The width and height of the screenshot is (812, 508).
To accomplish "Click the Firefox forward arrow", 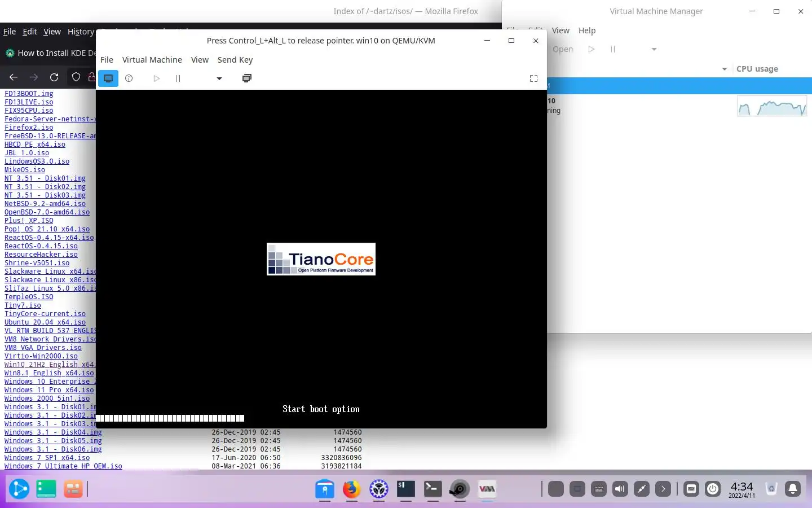I will tap(34, 77).
